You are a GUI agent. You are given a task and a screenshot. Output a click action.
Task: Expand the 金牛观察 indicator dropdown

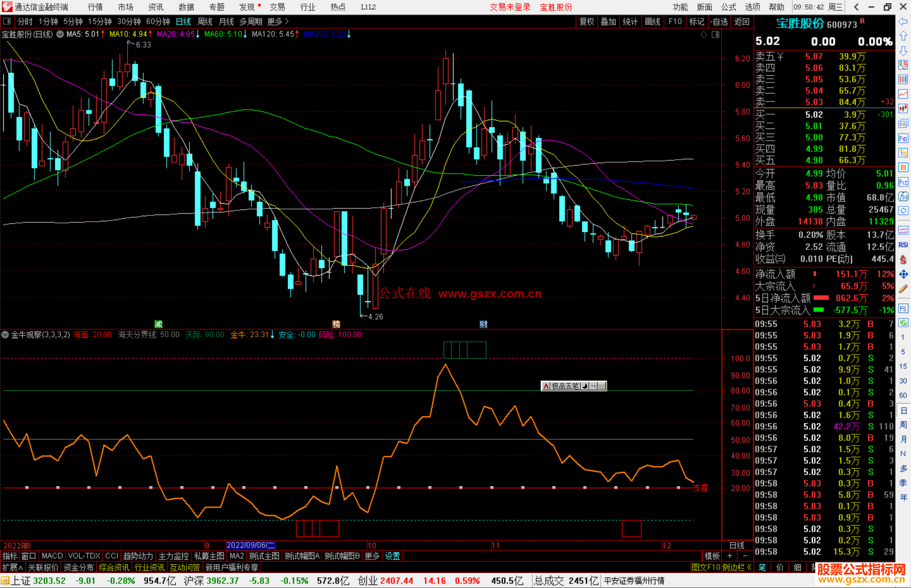5,335
